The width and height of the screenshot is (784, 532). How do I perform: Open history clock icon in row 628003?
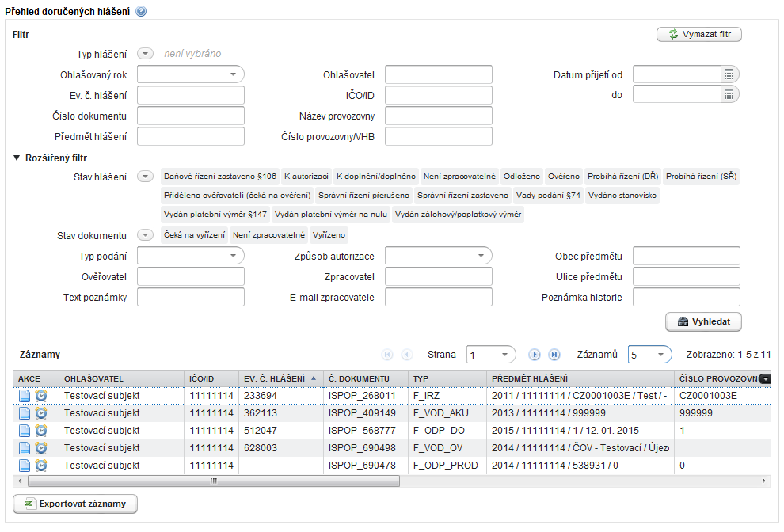tap(41, 448)
